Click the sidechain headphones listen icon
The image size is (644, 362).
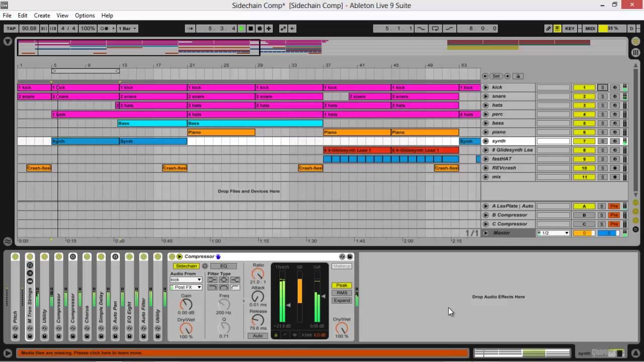(x=205, y=266)
